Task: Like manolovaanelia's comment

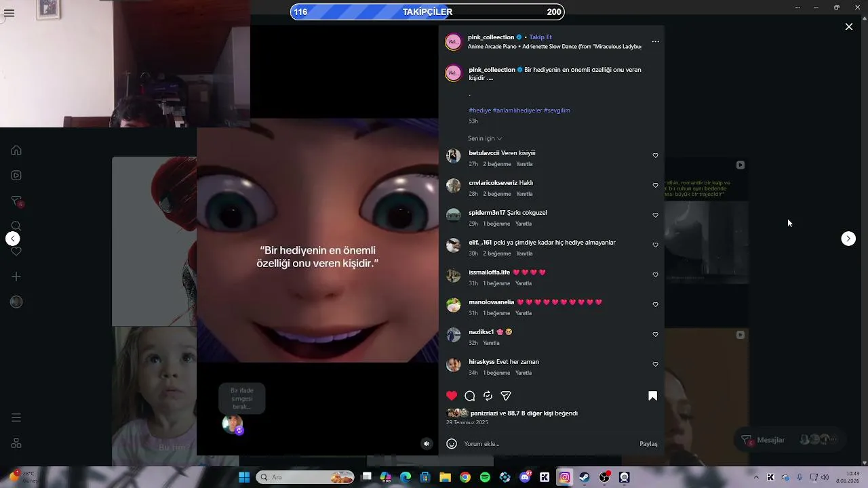Action: point(655,305)
